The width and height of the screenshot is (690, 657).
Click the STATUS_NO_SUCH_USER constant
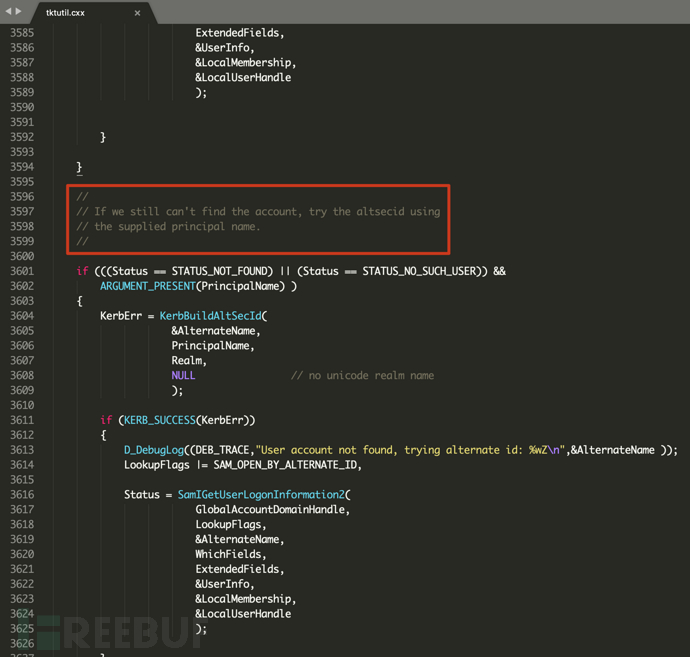419,271
